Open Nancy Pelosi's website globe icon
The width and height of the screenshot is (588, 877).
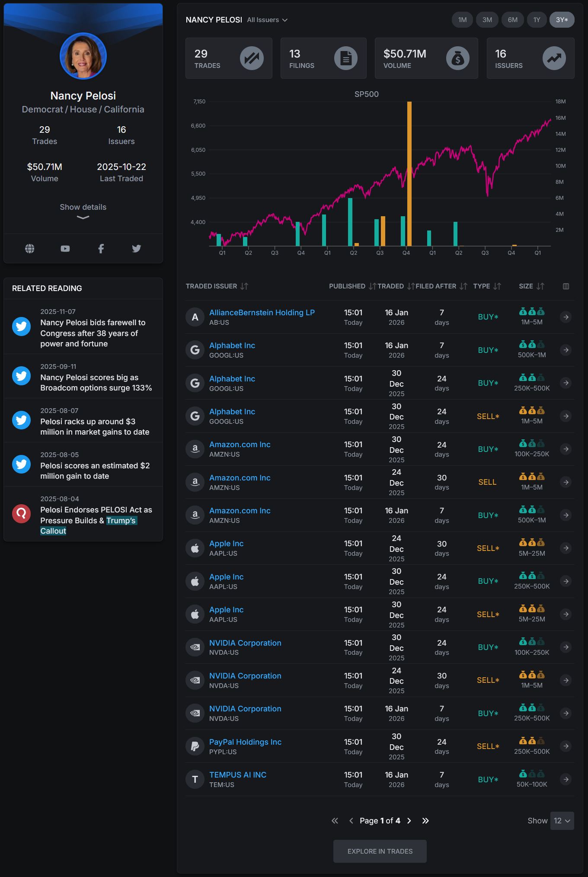30,248
